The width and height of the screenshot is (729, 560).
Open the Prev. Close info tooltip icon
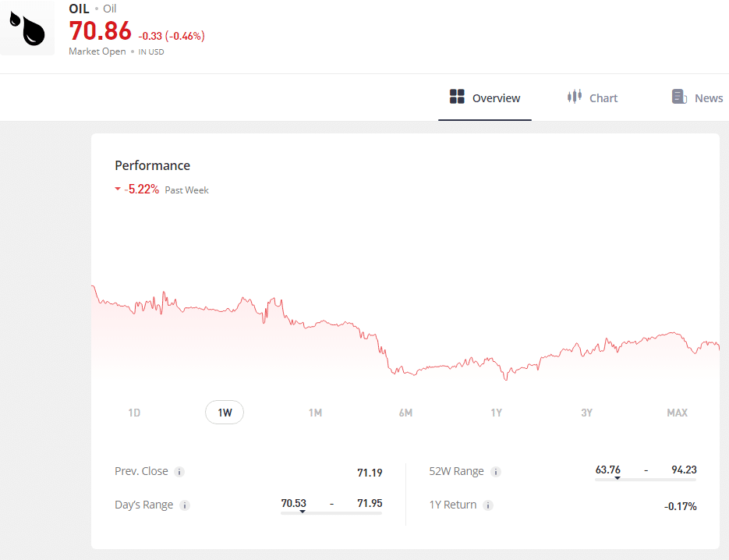180,472
